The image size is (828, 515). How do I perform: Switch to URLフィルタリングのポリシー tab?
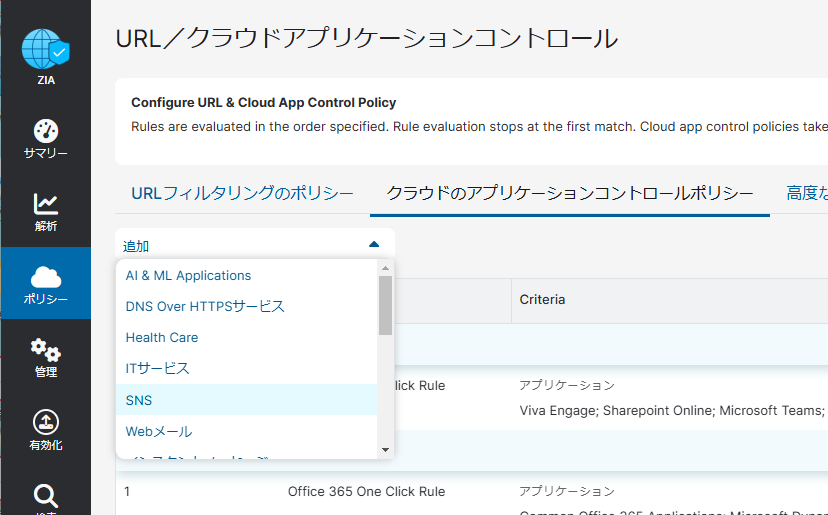pyautogui.click(x=242, y=193)
